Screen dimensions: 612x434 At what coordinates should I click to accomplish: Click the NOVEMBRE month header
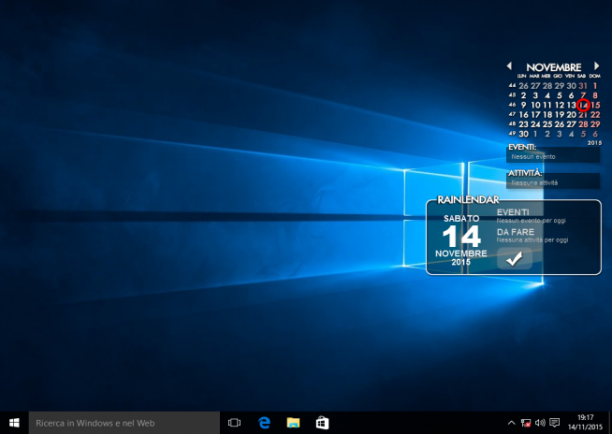pyautogui.click(x=553, y=67)
